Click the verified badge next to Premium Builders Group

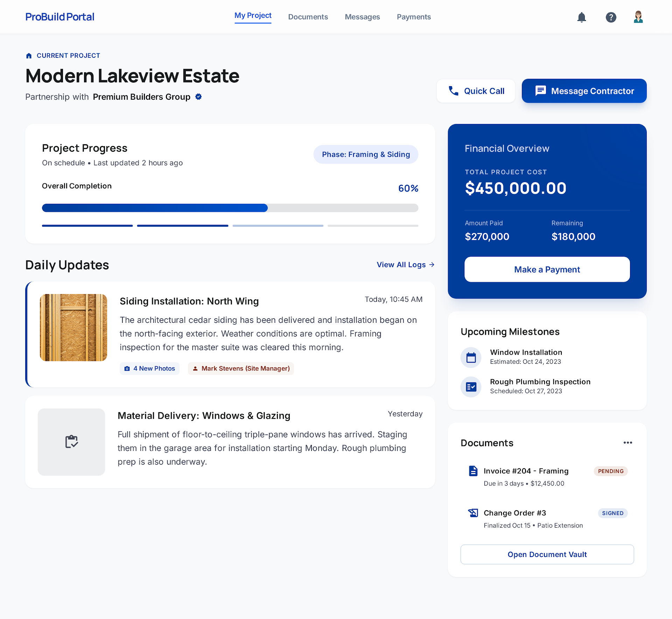pos(198,97)
